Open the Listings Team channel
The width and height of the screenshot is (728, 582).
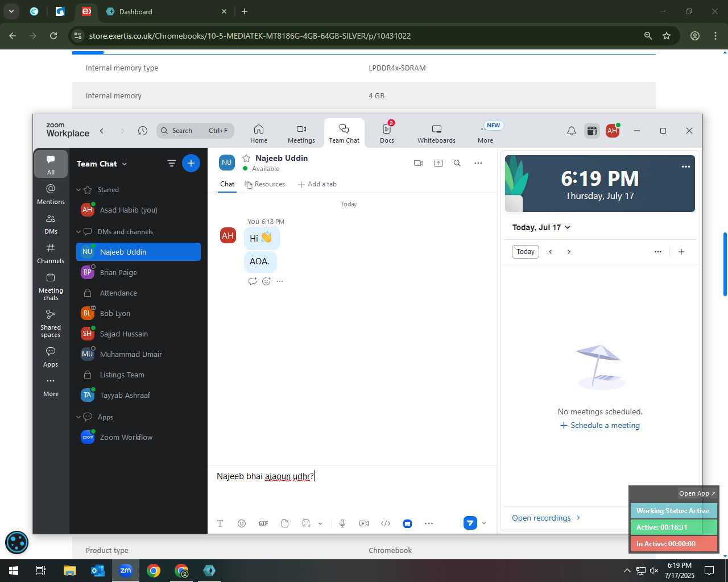(138, 375)
